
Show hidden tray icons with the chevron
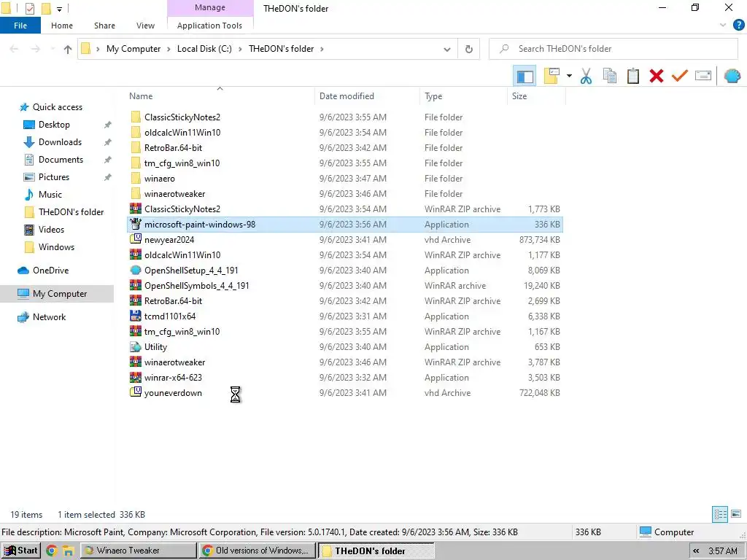click(696, 551)
